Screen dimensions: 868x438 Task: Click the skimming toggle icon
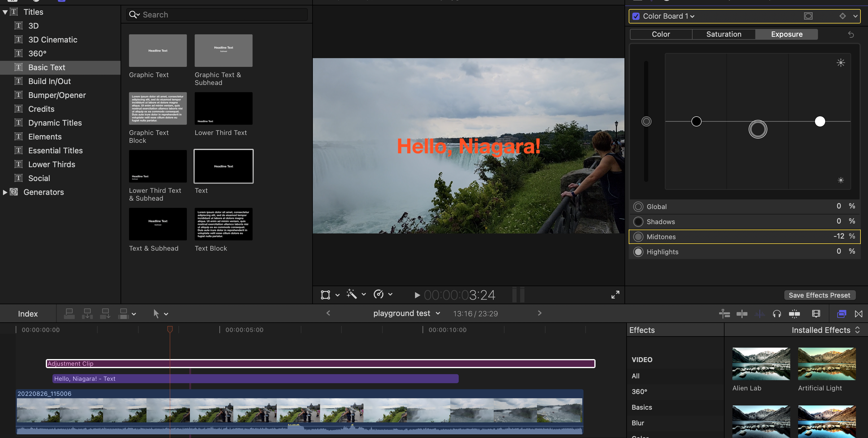pos(742,314)
